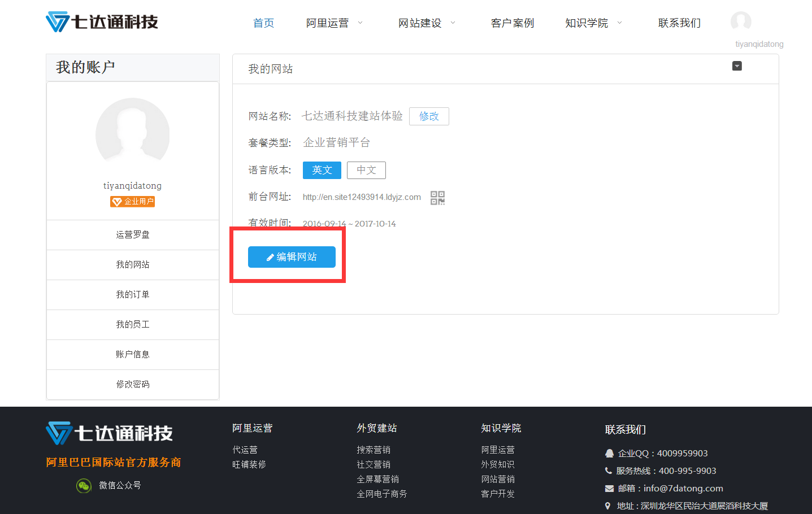
Task: Collapse the 我的网站 panel with the arrow icon
Action: pyautogui.click(x=737, y=66)
